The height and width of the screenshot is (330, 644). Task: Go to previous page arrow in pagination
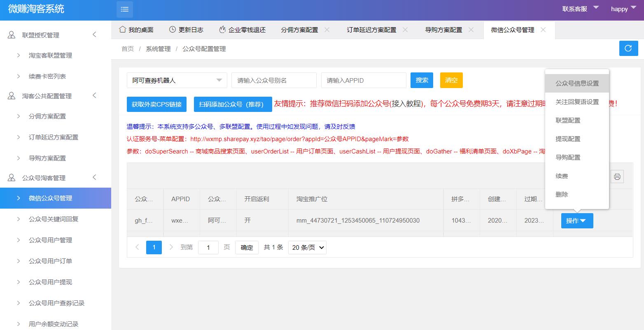(137, 247)
